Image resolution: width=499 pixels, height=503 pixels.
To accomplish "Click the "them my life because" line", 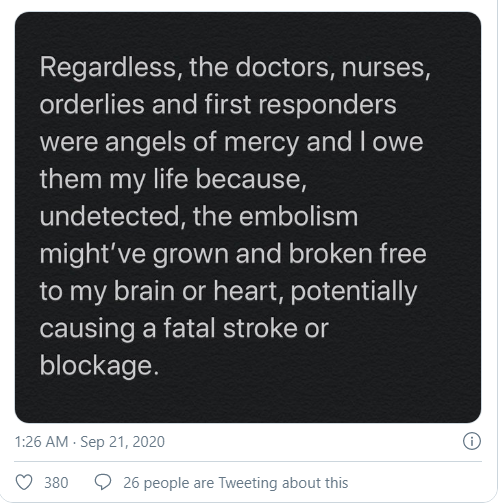I will 173,180.
